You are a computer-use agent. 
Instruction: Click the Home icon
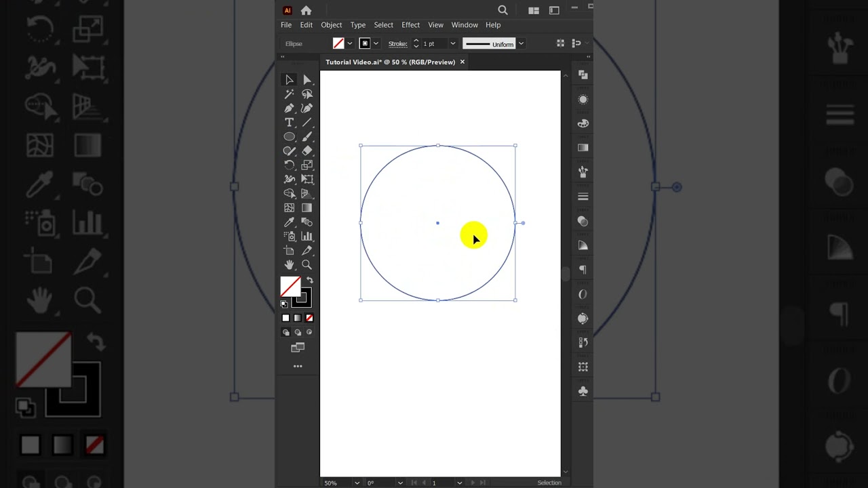pyautogui.click(x=306, y=10)
